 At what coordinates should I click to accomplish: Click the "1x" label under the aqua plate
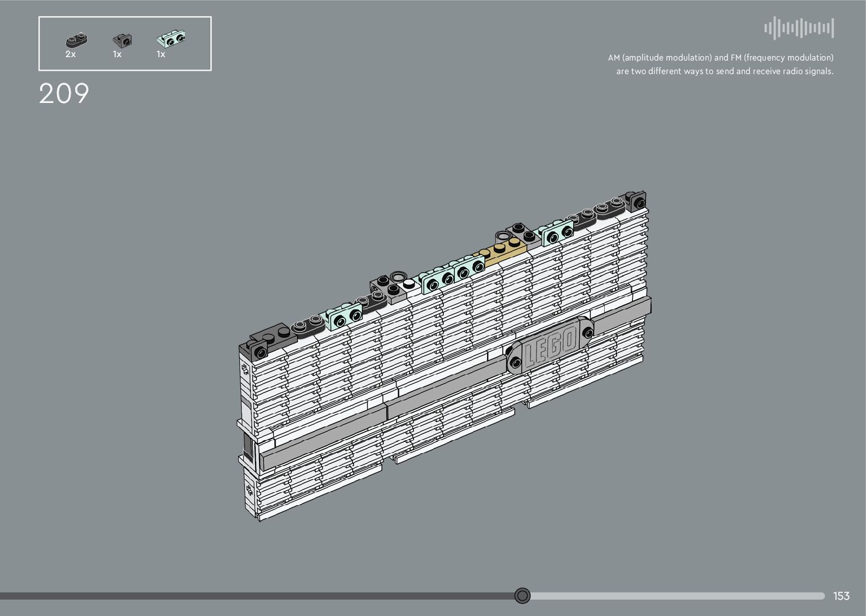coord(161,54)
